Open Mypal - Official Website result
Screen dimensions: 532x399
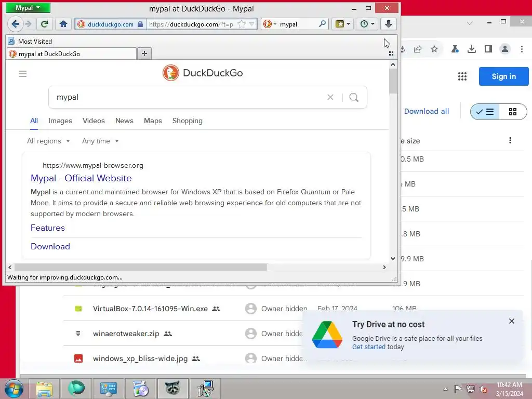pos(81,178)
